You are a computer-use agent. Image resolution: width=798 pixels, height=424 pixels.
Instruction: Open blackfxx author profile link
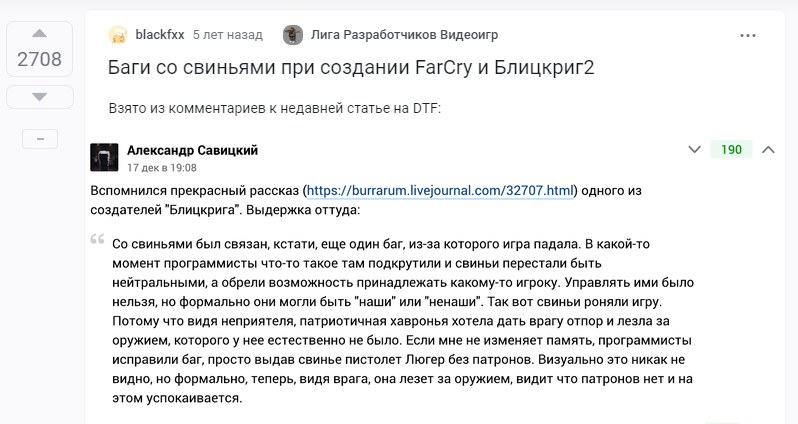pyautogui.click(x=160, y=35)
